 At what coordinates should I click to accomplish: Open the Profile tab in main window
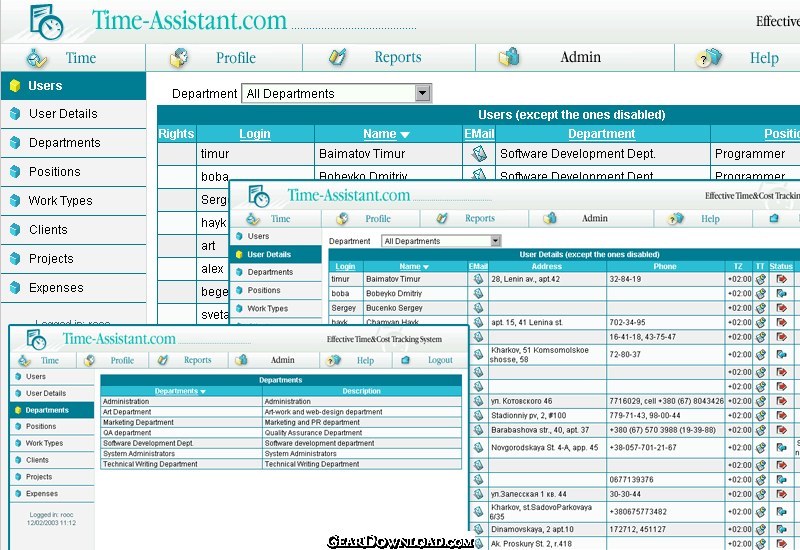pyautogui.click(x=235, y=58)
